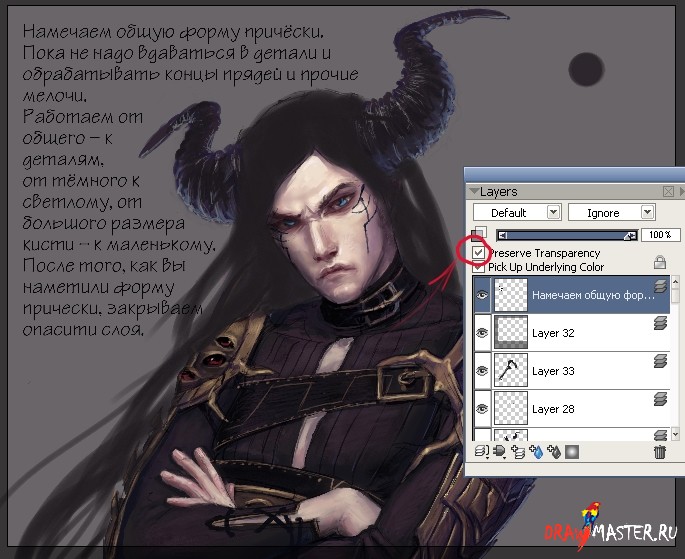This screenshot has width=685, height=559.
Task: Select the 'Намечаем общую фор…' layer name
Action: coord(593,295)
